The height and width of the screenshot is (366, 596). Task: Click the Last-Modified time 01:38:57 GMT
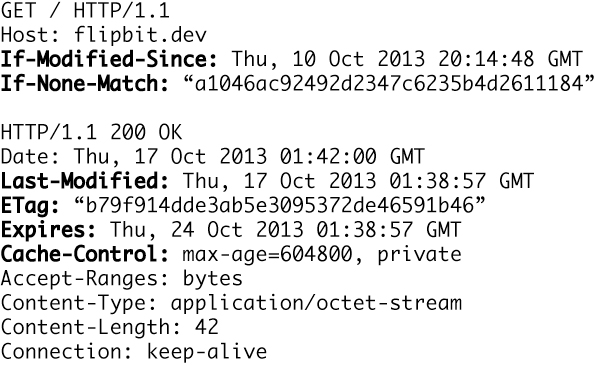point(461,181)
